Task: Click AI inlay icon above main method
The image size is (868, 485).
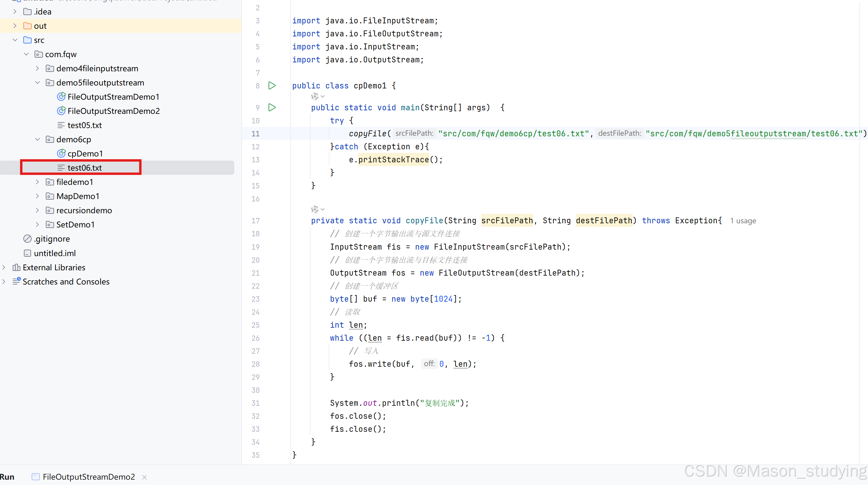Action: click(x=315, y=97)
